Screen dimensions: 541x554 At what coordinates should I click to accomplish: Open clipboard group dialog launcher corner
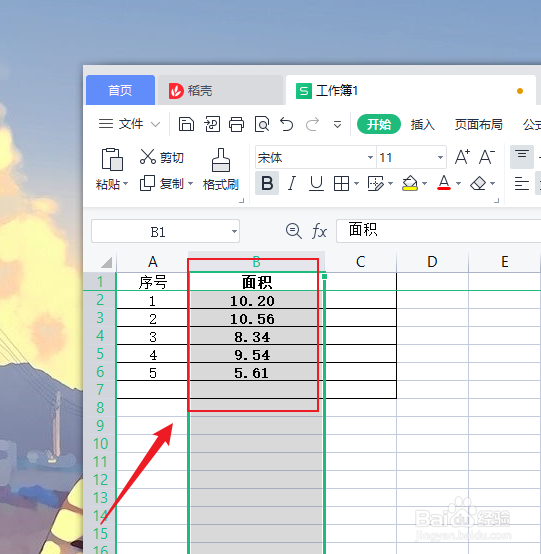pos(242,201)
